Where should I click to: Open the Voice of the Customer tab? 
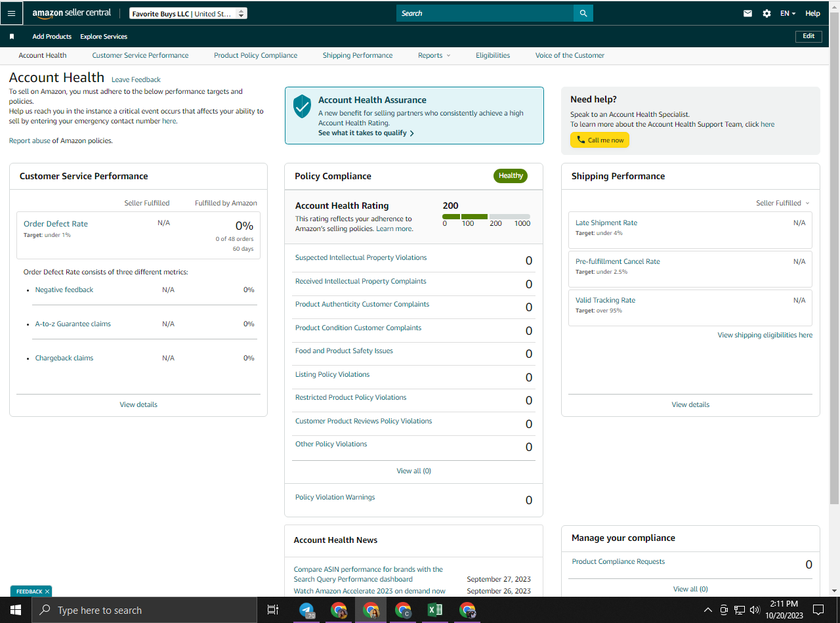click(570, 56)
